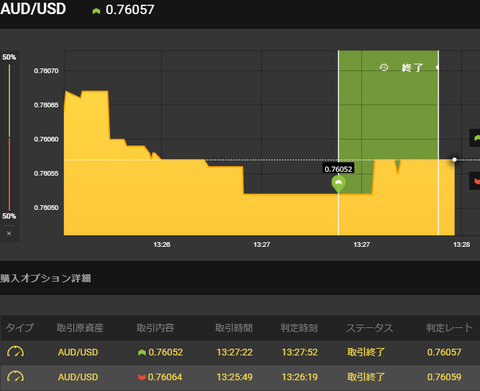Click trade time 13:27:22
Viewport: 480px width, 391px height.
tap(235, 352)
